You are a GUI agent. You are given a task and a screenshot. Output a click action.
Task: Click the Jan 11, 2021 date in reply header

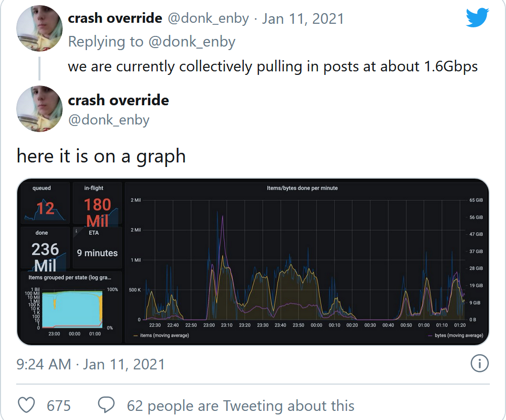point(303,19)
